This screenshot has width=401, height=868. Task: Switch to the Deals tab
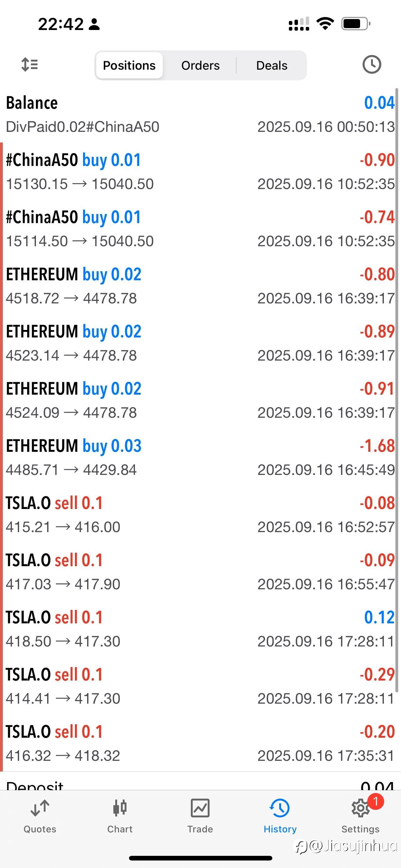click(x=271, y=65)
